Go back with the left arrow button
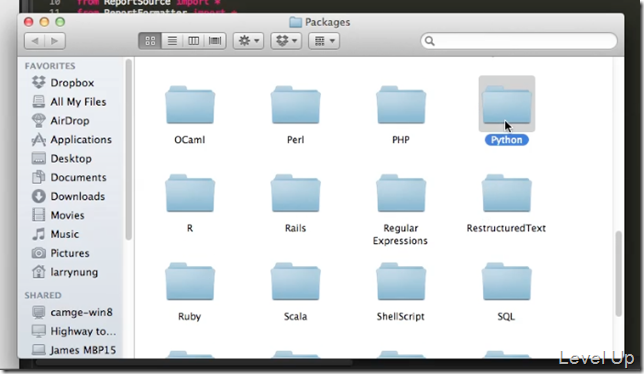The height and width of the screenshot is (374, 644). (34, 41)
